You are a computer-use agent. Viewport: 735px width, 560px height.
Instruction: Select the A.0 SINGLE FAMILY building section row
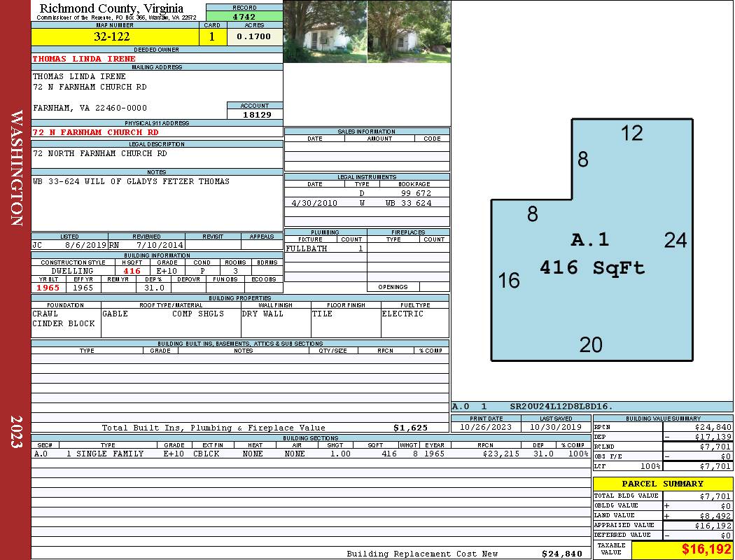click(311, 454)
